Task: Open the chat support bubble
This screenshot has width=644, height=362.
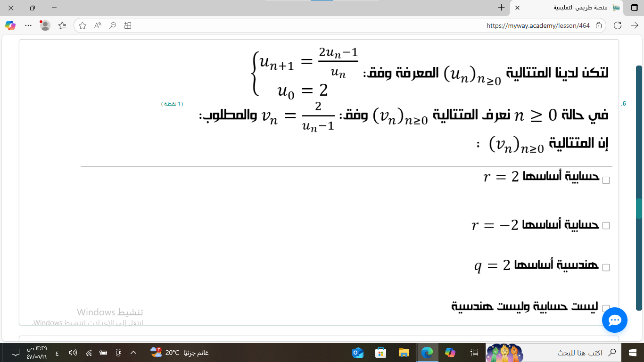Action: point(614,321)
